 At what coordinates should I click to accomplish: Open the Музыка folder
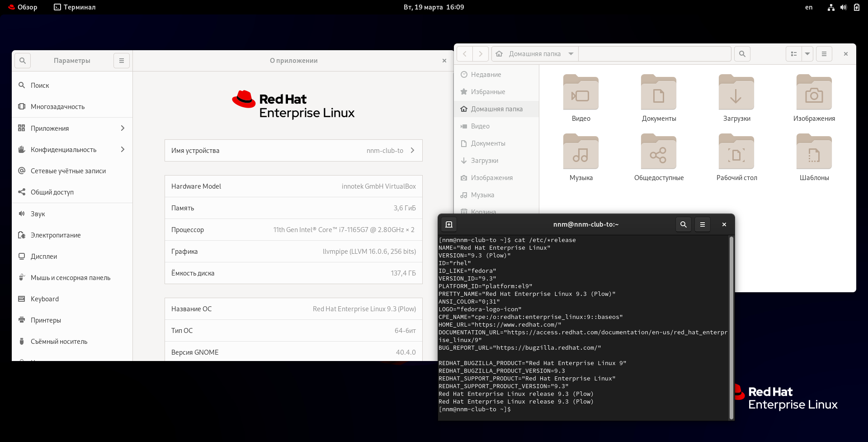(581, 152)
